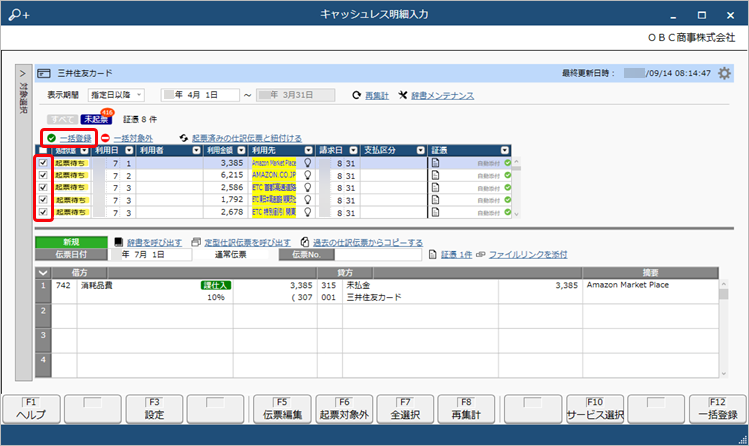Toggle checkbox for the 2,678 amount row

[41, 212]
